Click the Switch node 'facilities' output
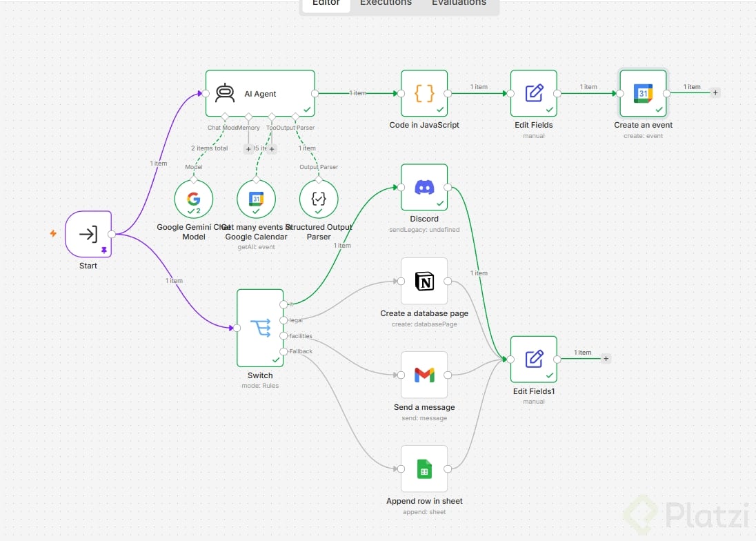Viewport: 756px width, 541px height. [283, 335]
